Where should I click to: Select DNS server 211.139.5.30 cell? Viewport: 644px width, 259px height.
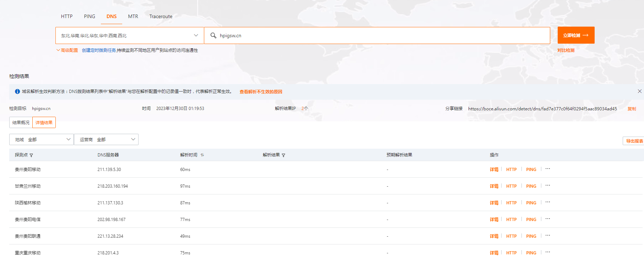109,170
